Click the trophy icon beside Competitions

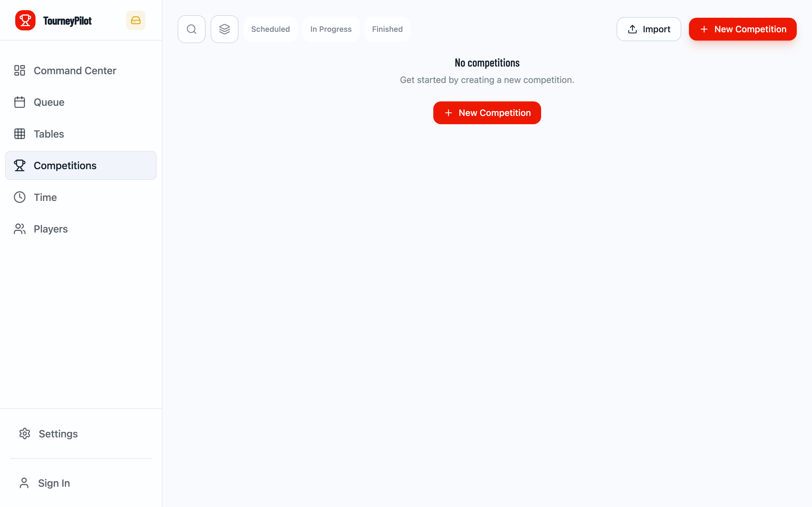click(19, 165)
